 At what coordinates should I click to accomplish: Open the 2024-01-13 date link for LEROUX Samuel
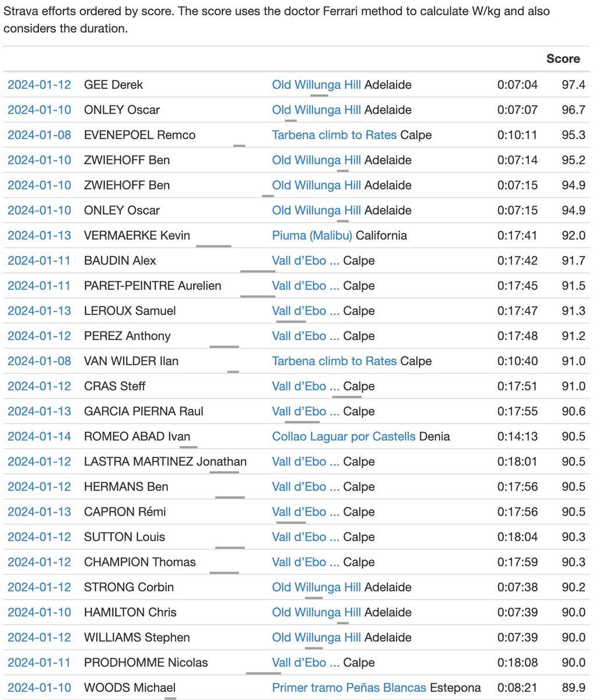[39, 310]
